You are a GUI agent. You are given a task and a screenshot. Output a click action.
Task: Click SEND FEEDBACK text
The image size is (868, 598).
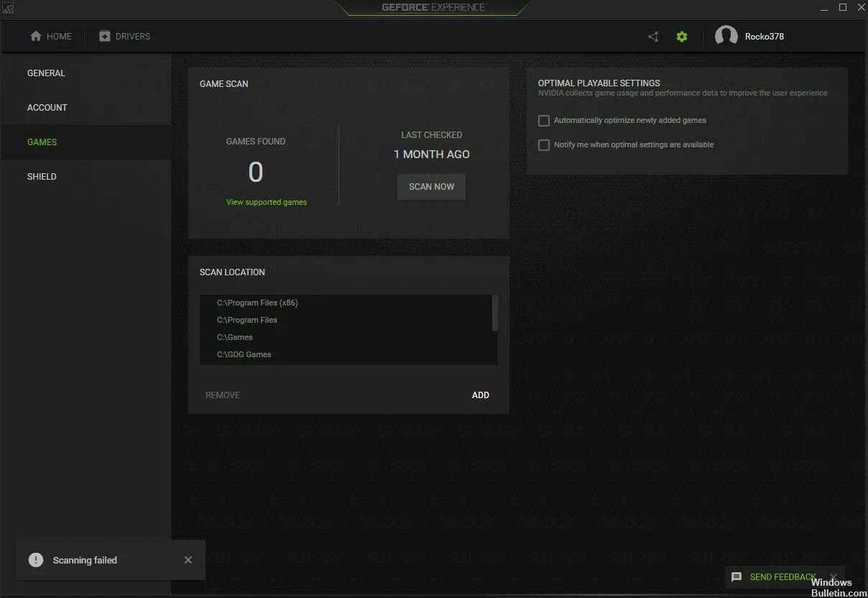[x=782, y=577]
